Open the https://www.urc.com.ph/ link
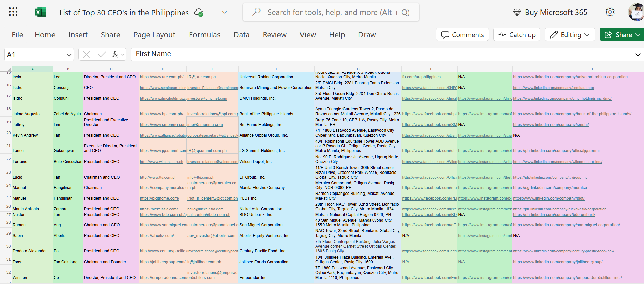The width and height of the screenshot is (644, 284). pos(162,77)
